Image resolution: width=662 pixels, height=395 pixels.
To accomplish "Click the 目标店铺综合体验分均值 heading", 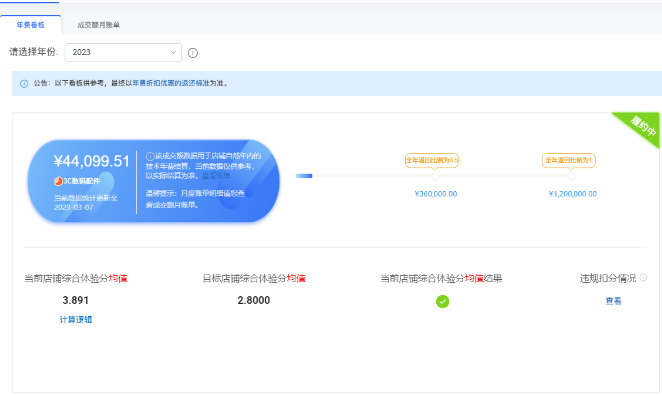I will pyautogui.click(x=254, y=279).
